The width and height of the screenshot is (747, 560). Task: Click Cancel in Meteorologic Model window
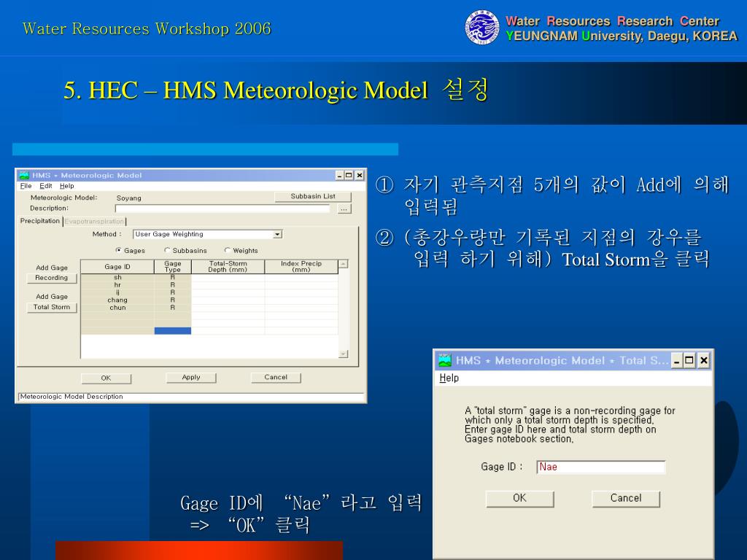point(276,378)
